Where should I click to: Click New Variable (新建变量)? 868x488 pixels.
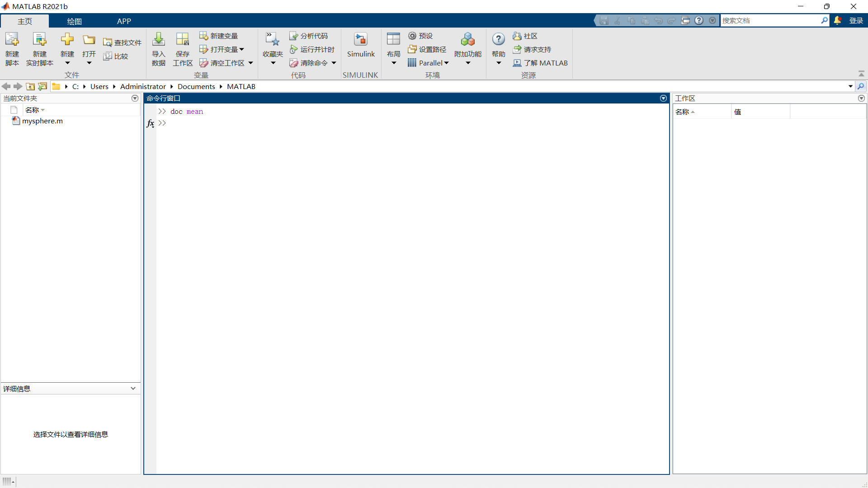pyautogui.click(x=218, y=36)
